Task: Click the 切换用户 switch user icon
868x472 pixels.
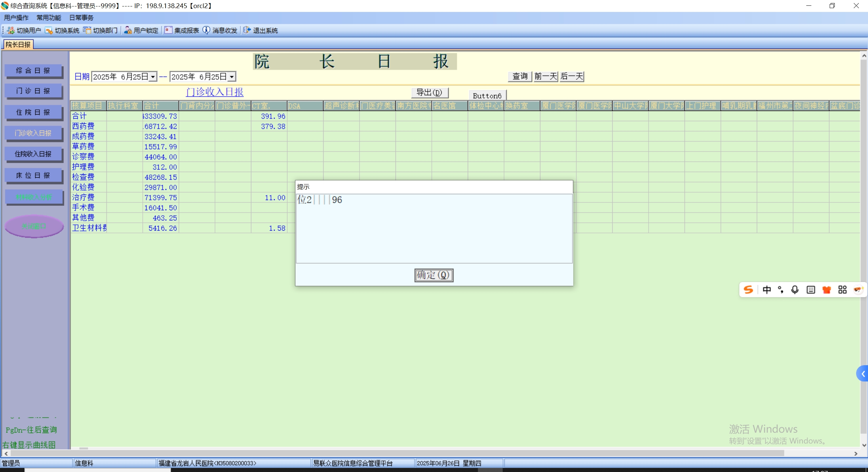Action: coord(11,31)
